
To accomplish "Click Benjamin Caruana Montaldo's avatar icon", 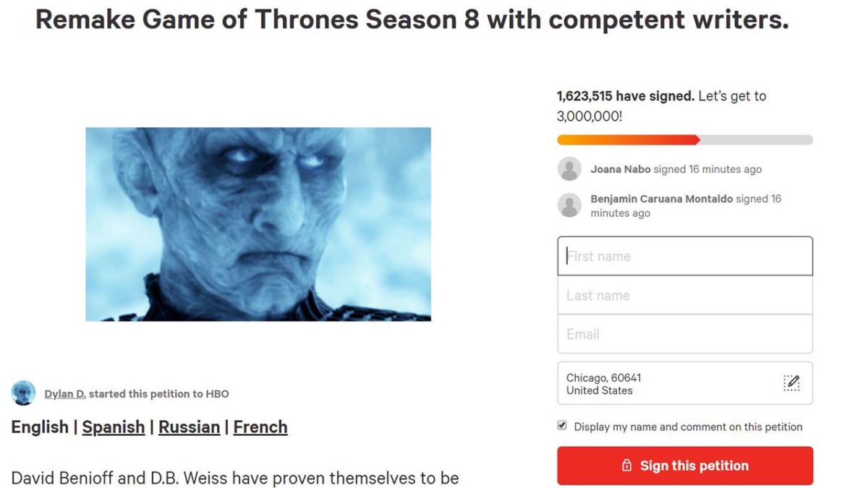I will pyautogui.click(x=569, y=205).
